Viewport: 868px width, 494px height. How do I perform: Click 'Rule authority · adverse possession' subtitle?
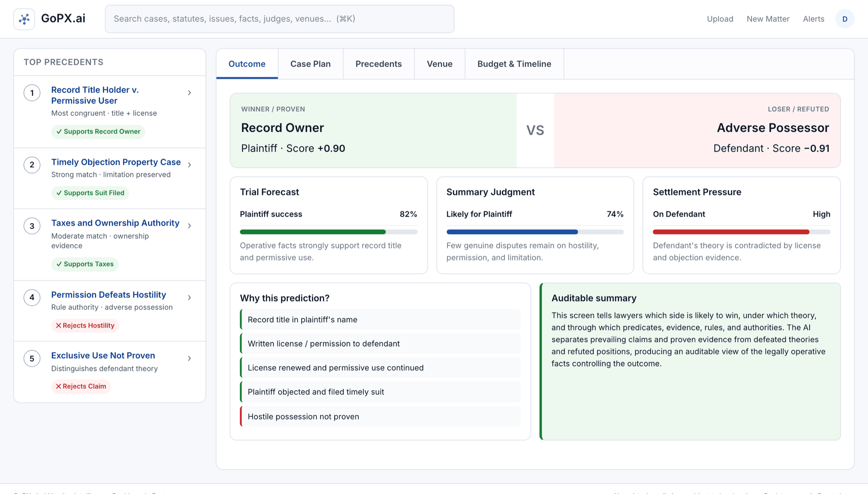coord(112,307)
